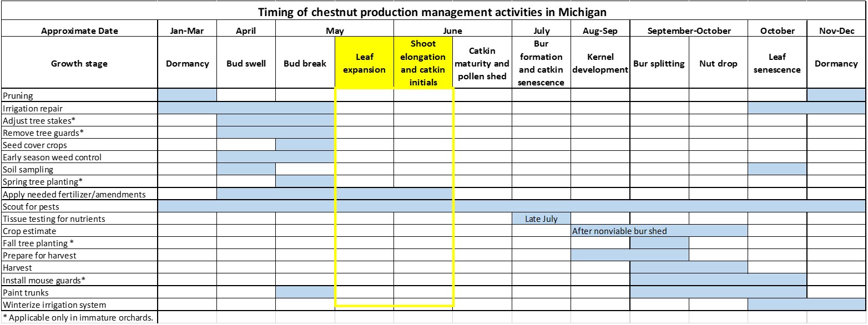
Task: Click the Pruning row label
Action: pos(18,96)
